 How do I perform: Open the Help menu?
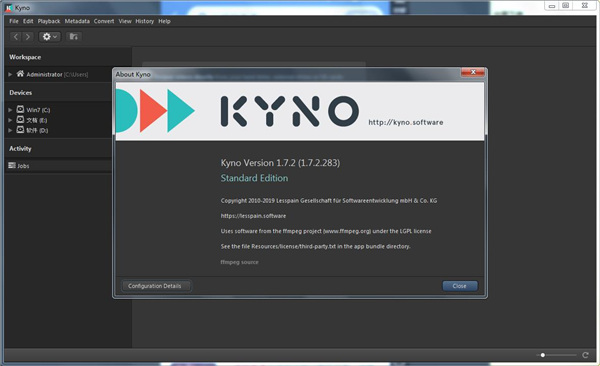click(165, 21)
